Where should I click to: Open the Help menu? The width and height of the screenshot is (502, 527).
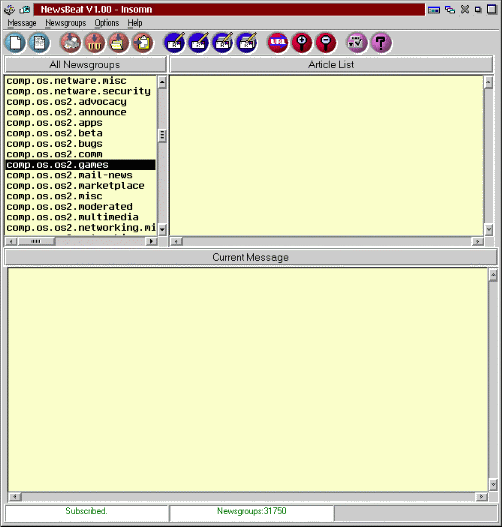click(x=135, y=23)
